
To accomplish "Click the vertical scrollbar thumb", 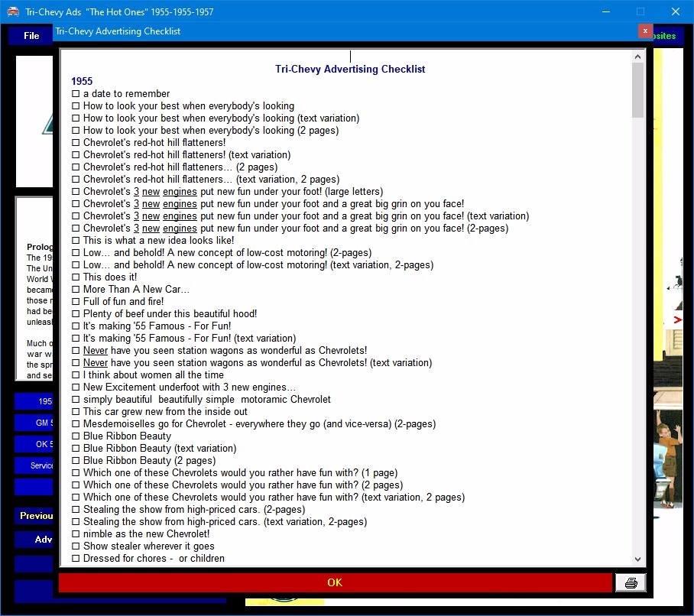I will pos(637,90).
